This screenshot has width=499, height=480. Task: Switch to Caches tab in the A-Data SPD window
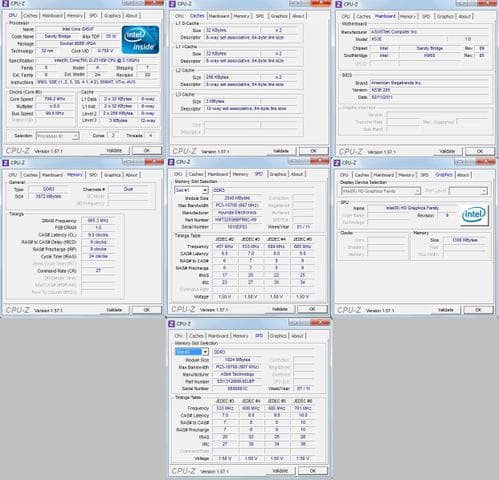196,336
